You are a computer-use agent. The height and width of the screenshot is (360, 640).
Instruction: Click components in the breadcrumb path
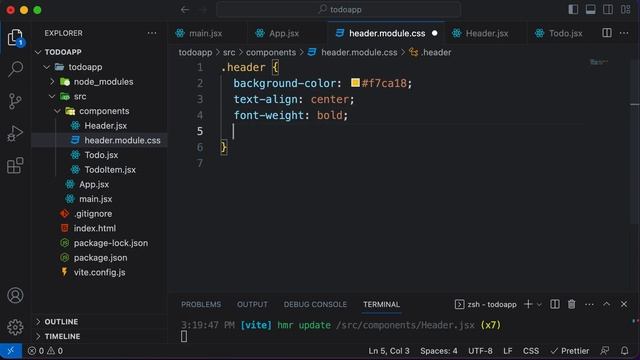pos(271,53)
